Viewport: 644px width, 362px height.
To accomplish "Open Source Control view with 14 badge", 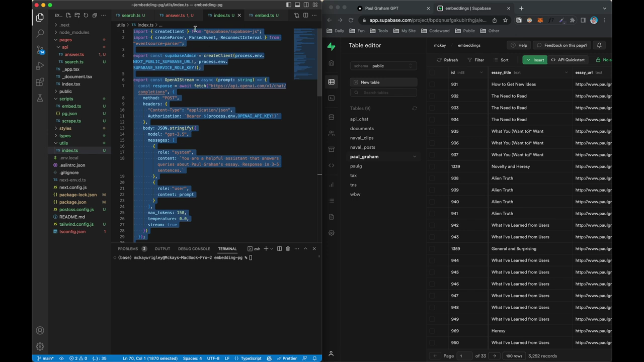I will 40,50.
